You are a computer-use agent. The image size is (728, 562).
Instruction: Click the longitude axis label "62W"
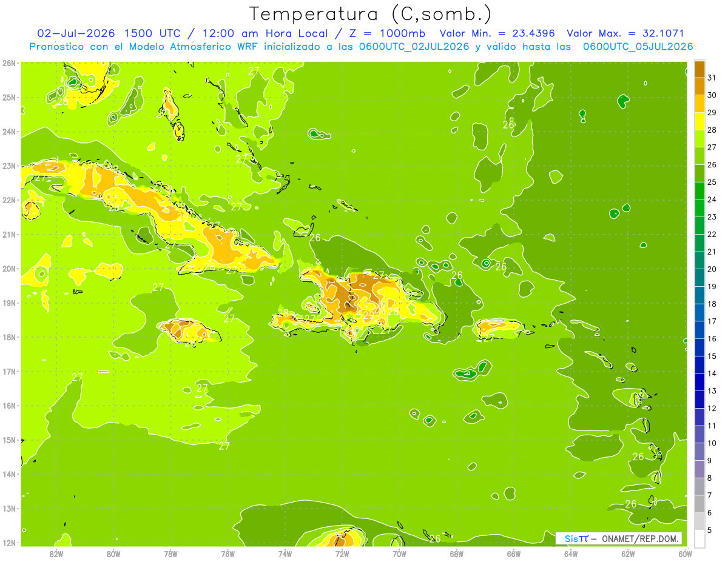[x=628, y=554]
